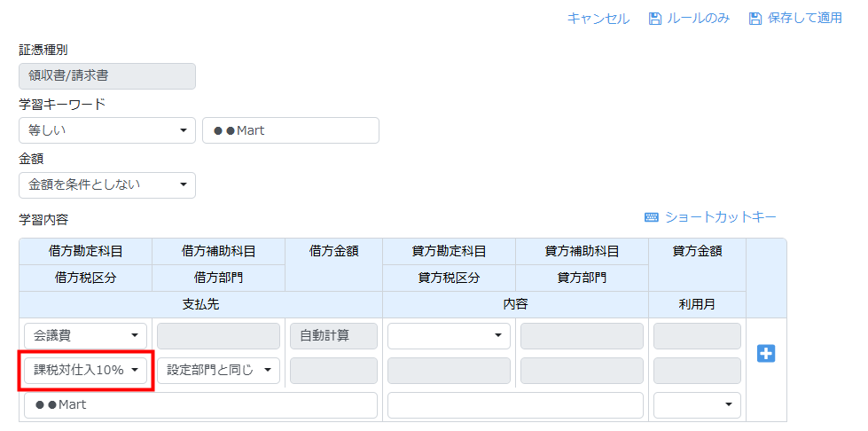Expand the 設定部門と同じ department dropdown

(x=218, y=371)
